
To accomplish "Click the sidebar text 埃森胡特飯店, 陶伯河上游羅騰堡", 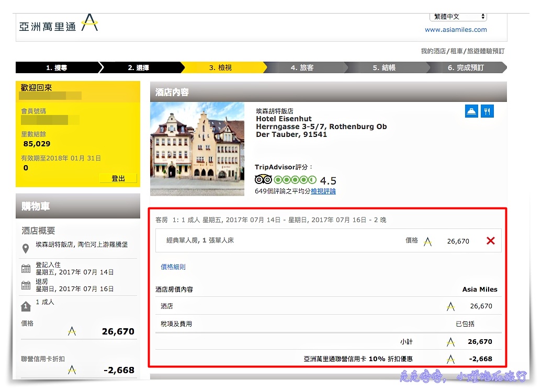I will point(82,245).
